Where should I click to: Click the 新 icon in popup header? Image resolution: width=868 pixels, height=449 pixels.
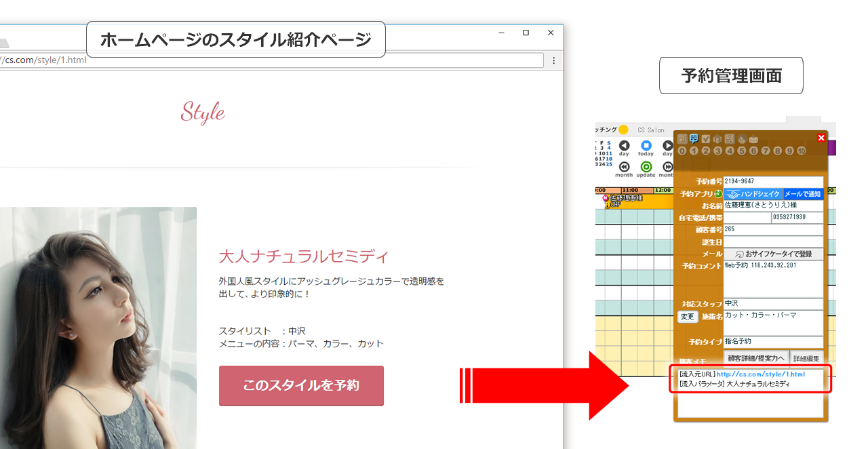click(683, 139)
